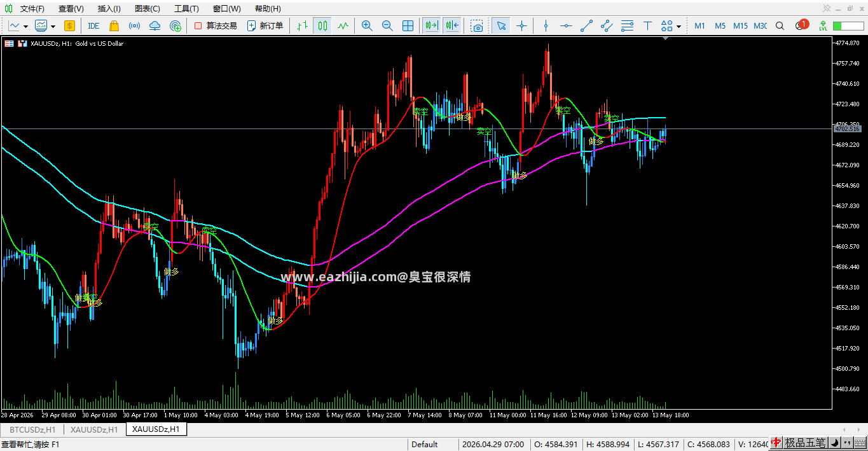Screen dimensions: 868x451
Task: Switch chart to candlesticks
Action: [322, 25]
